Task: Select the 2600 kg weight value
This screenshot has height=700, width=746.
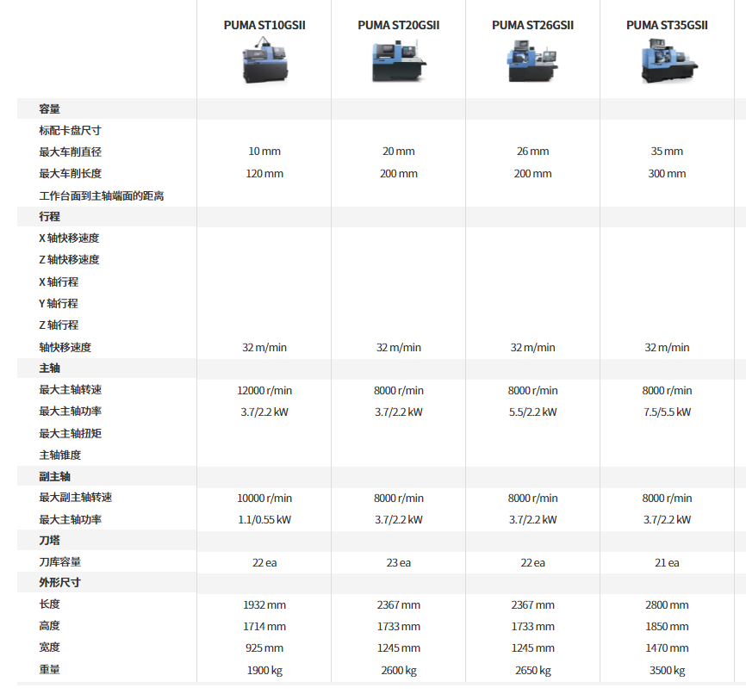Action: pos(399,670)
